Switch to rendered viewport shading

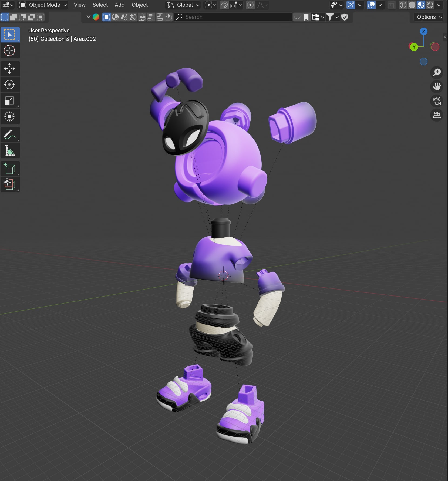(430, 5)
